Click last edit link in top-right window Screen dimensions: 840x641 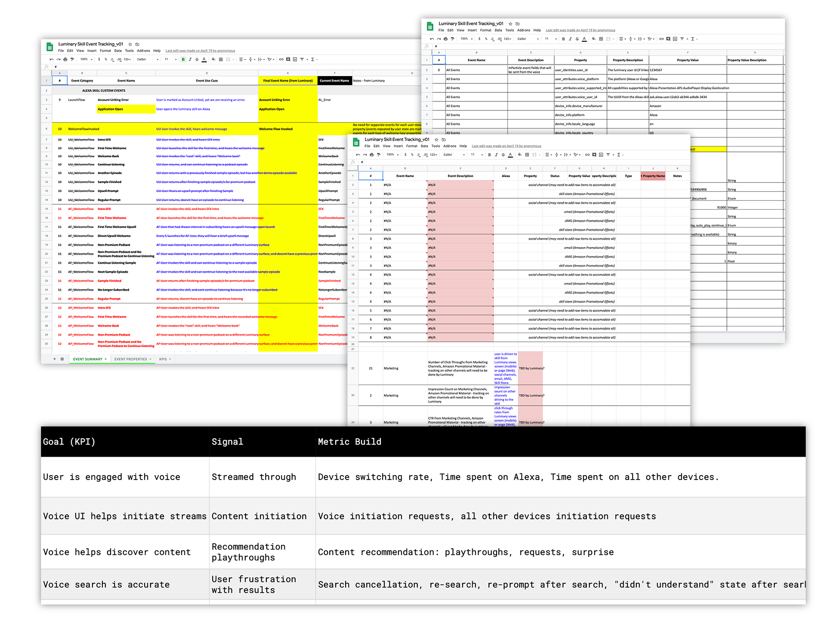coord(580,31)
